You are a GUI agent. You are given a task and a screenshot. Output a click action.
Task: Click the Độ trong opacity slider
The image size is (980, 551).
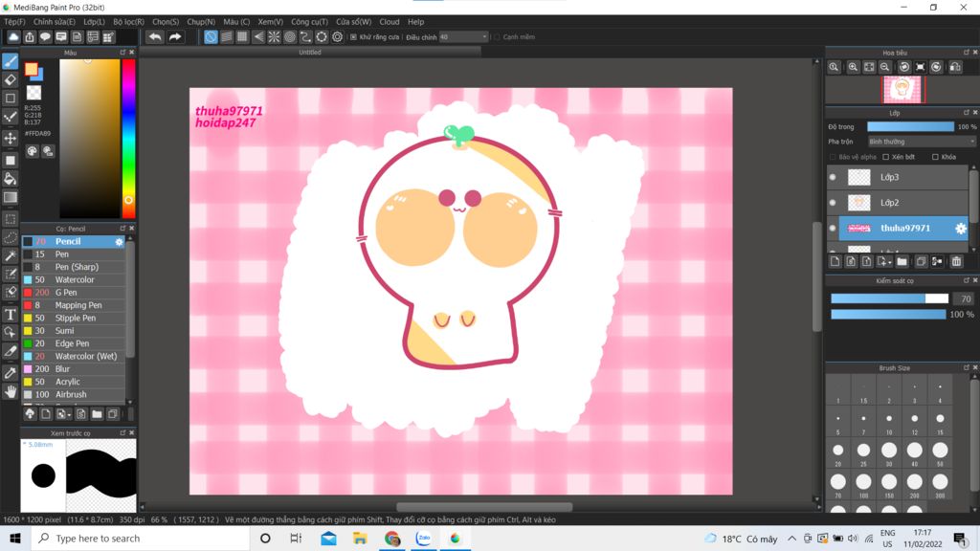click(911, 127)
